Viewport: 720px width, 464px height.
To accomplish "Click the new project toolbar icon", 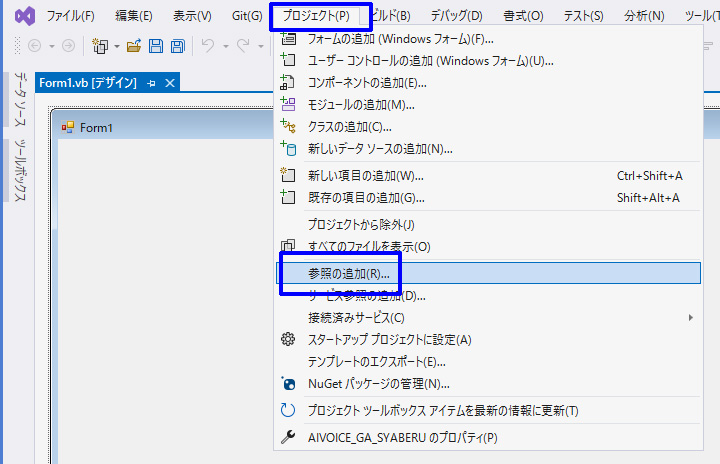I will (99, 46).
